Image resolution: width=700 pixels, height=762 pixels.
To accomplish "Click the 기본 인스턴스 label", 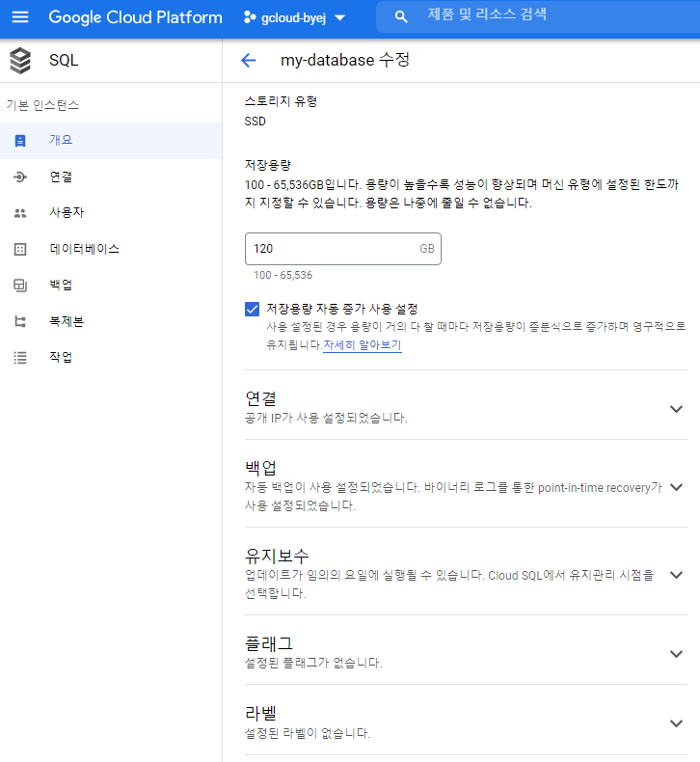I will click(x=42, y=105).
